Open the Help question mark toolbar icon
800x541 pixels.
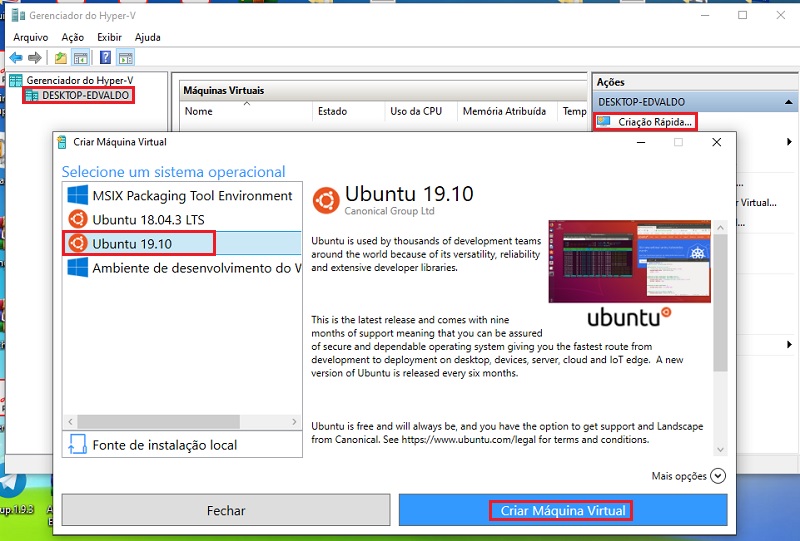pyautogui.click(x=105, y=58)
